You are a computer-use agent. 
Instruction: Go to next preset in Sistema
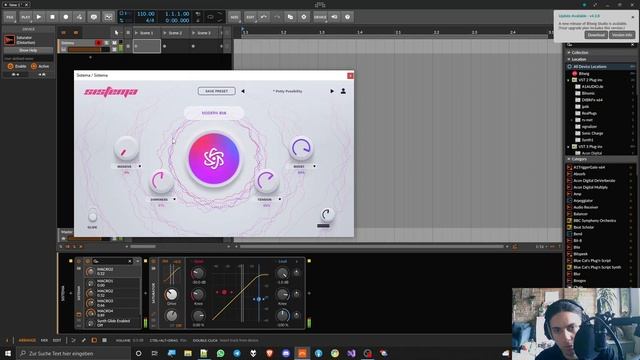point(332,91)
